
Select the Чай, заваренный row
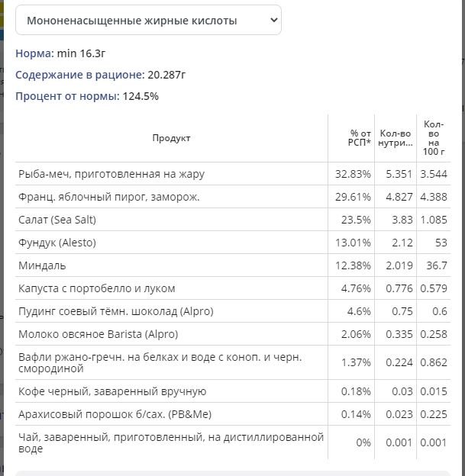coord(233,442)
